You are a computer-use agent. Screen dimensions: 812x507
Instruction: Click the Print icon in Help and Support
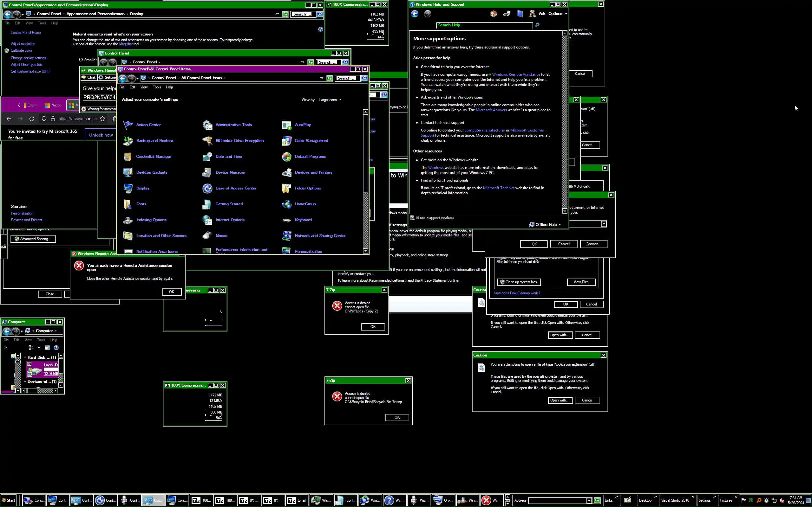pyautogui.click(x=507, y=14)
